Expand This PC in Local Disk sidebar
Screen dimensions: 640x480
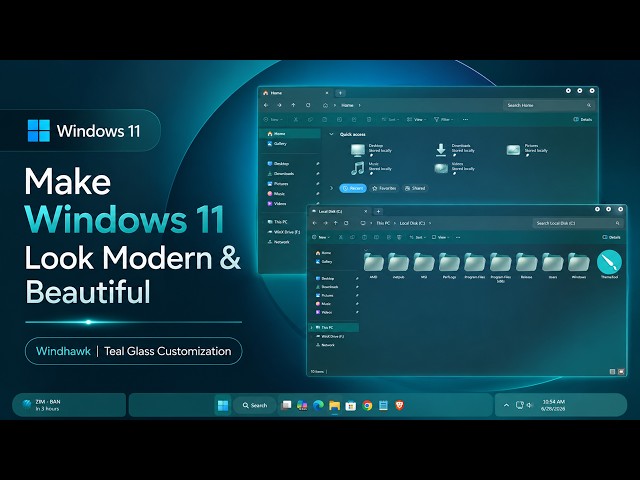pyautogui.click(x=312, y=327)
